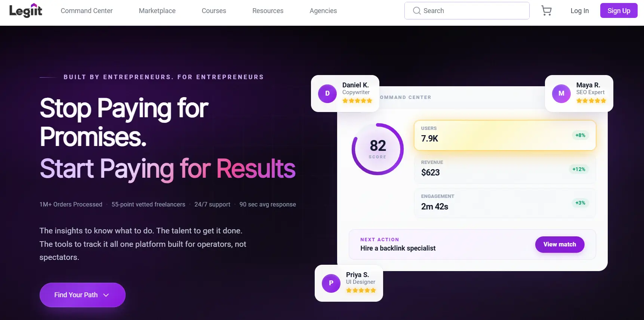Go to the Courses menu
This screenshot has height=320, width=644.
point(214,11)
